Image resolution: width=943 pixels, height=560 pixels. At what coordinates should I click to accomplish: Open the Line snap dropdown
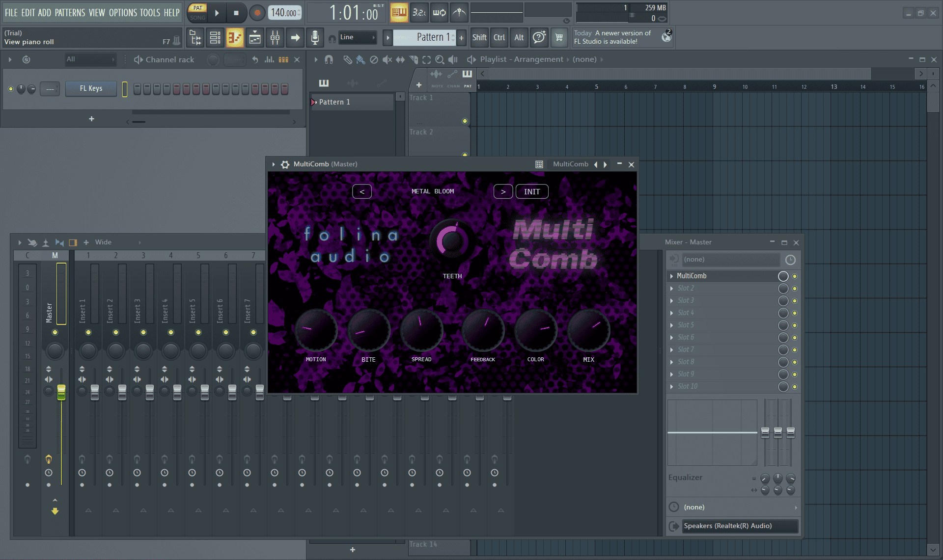(358, 37)
